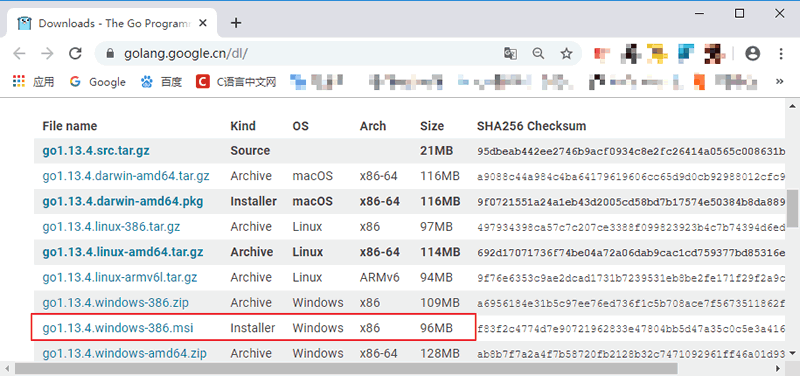Viewport: 800px width, 376px height.
Task: Open the Chrome profile avatar icon
Action: tap(753, 54)
